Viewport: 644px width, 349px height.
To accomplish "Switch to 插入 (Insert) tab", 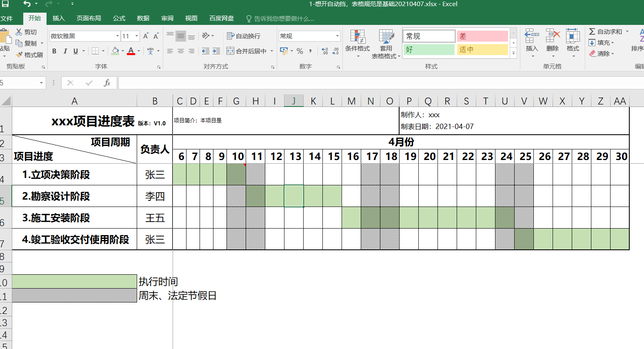I will [59, 18].
